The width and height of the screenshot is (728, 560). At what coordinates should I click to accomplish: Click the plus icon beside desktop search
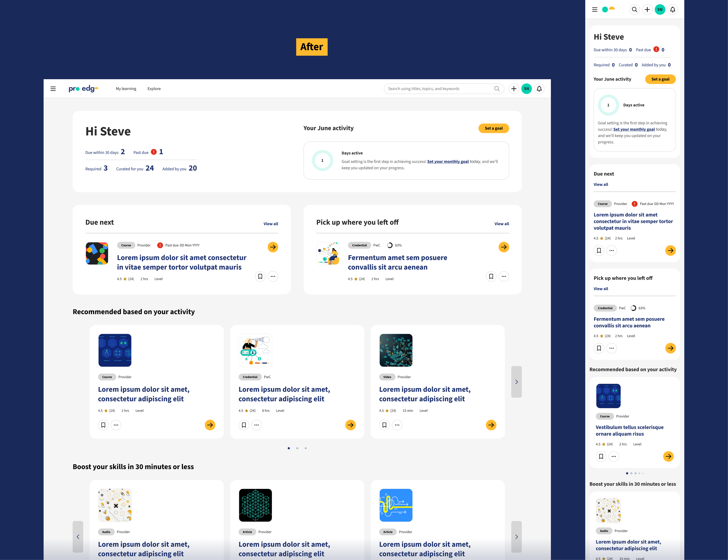click(514, 89)
